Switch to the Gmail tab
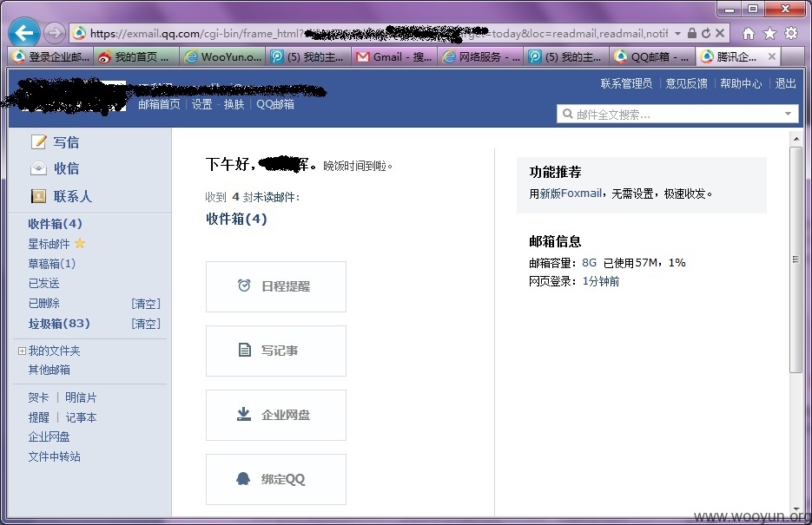This screenshot has width=812, height=525. click(x=394, y=56)
